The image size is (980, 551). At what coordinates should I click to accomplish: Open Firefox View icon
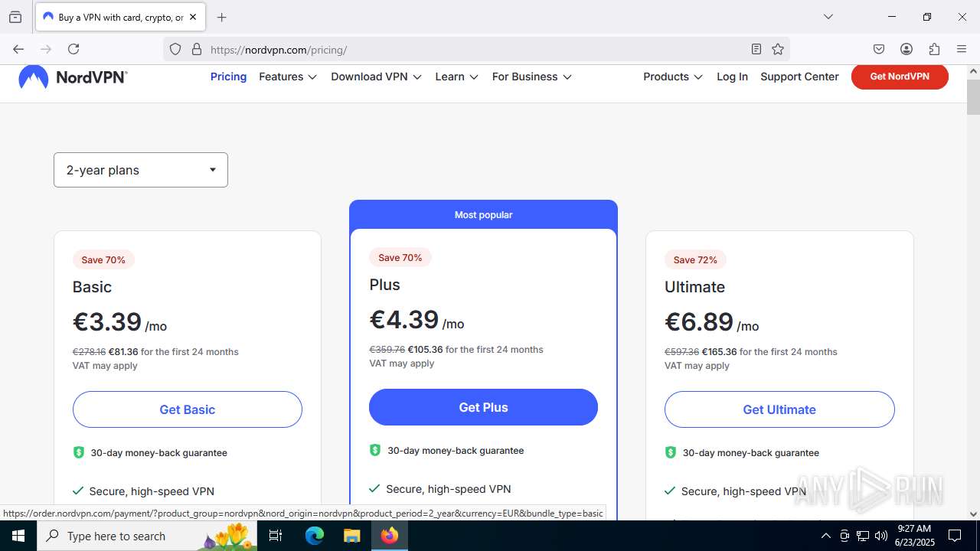click(15, 17)
